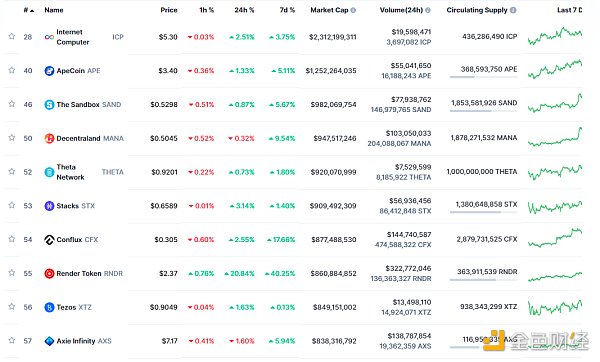The width and height of the screenshot is (600, 362).
Task: Click the Axie Infinity logo icon
Action: [49, 341]
